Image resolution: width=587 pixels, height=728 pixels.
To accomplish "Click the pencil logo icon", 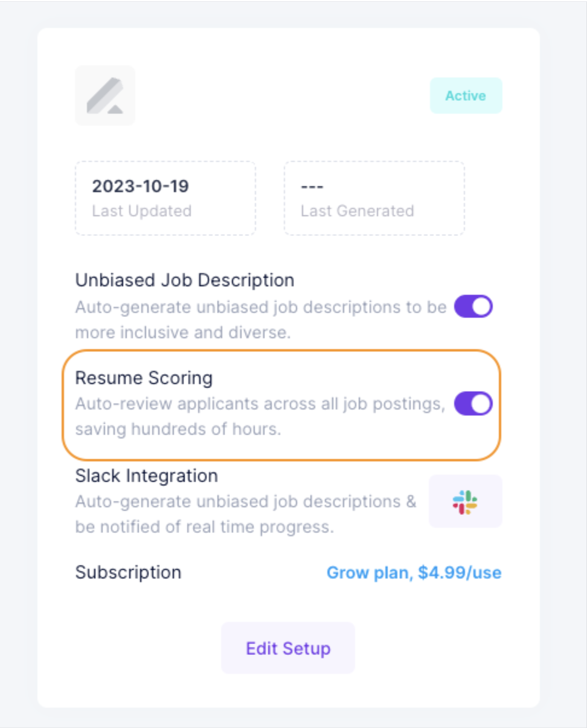I will pyautogui.click(x=105, y=95).
